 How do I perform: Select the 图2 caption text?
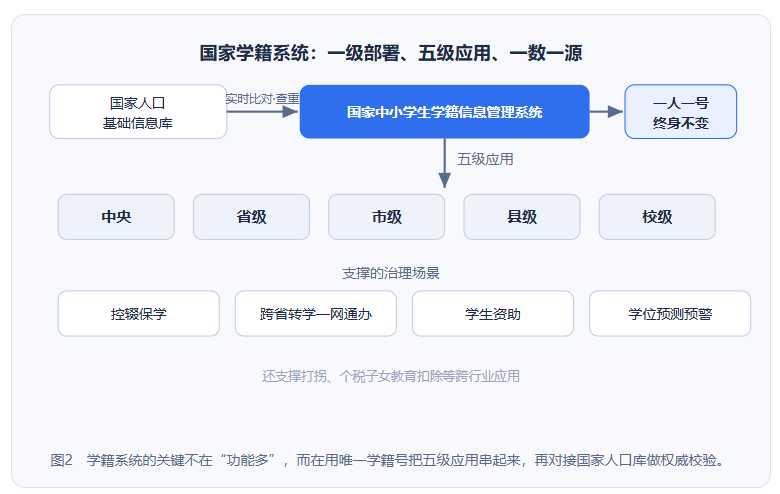point(387,460)
